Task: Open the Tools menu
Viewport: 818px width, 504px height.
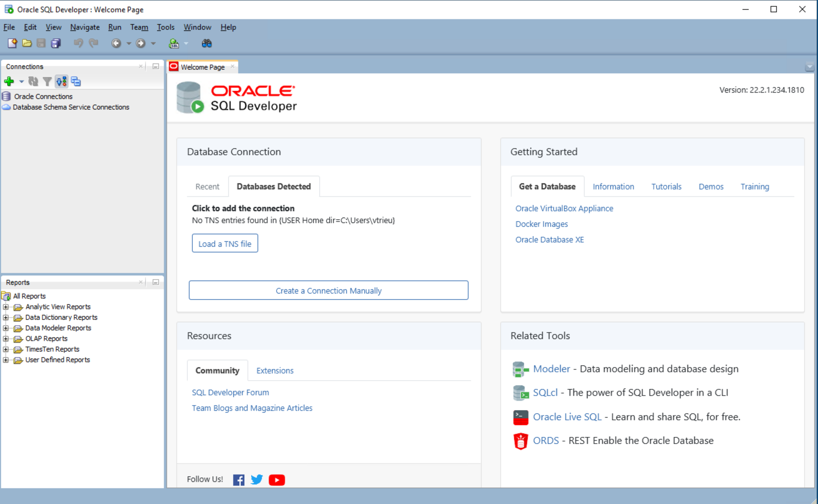Action: click(x=165, y=27)
